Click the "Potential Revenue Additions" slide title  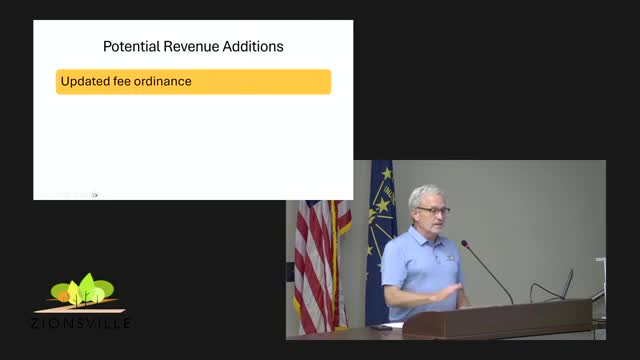(x=193, y=47)
